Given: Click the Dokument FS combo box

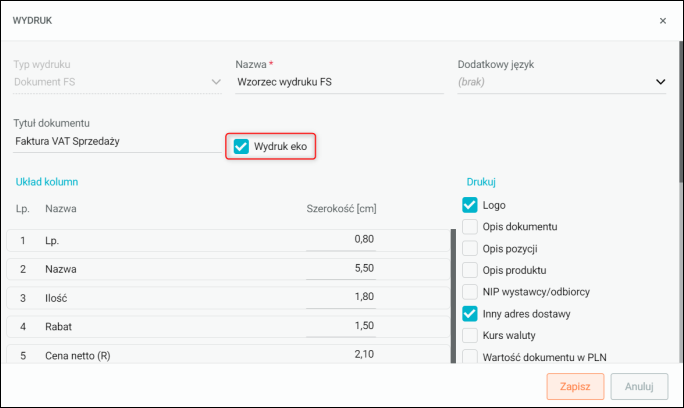Looking at the screenshot, I should click(117, 82).
